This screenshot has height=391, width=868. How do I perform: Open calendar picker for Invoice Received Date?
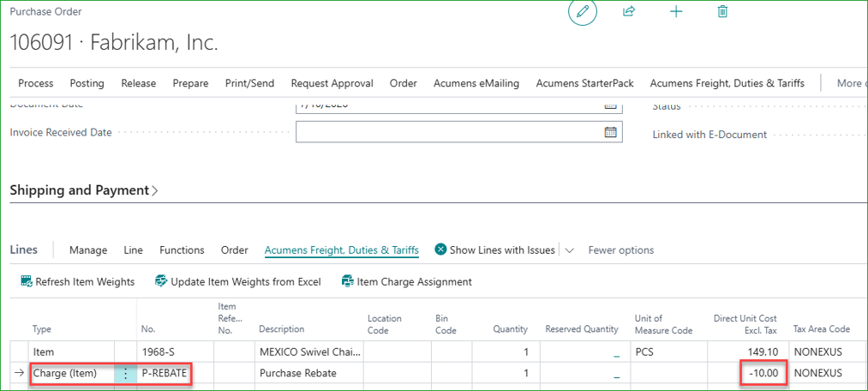[610, 132]
